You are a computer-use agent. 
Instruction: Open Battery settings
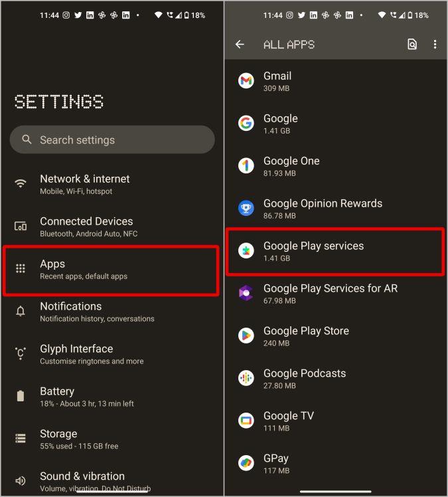pyautogui.click(x=112, y=397)
